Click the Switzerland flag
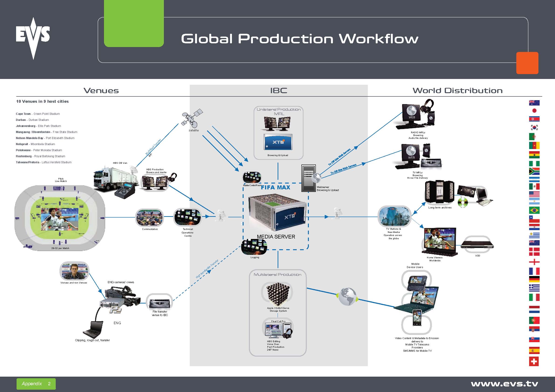The image size is (555, 392). [x=534, y=361]
